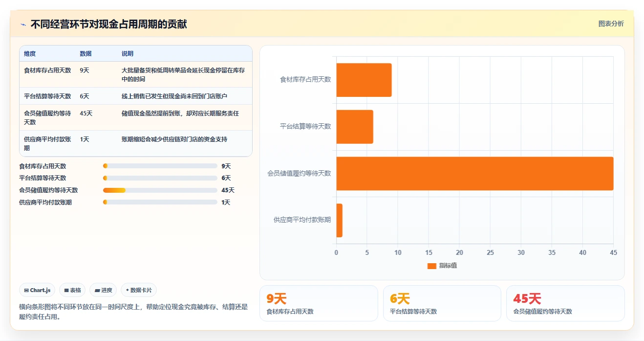Click the 供应商平均付款账期 chart axis label
The width and height of the screenshot is (644, 341).
coord(302,220)
